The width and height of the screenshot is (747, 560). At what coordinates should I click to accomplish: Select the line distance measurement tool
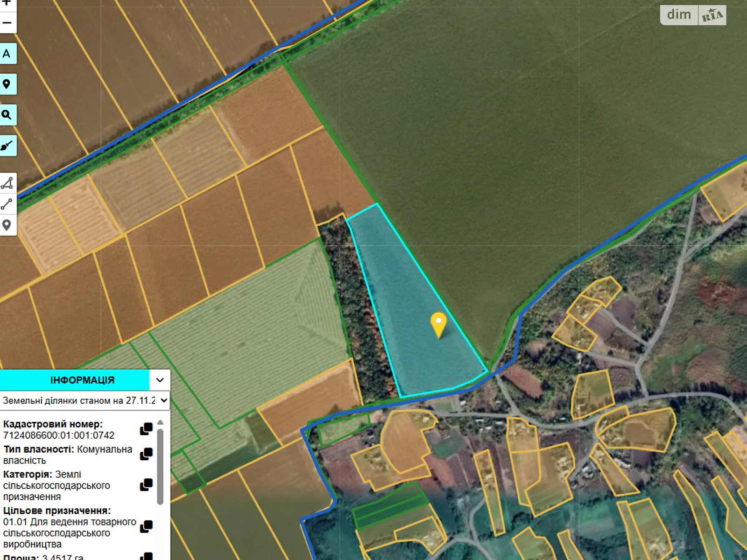click(x=7, y=204)
